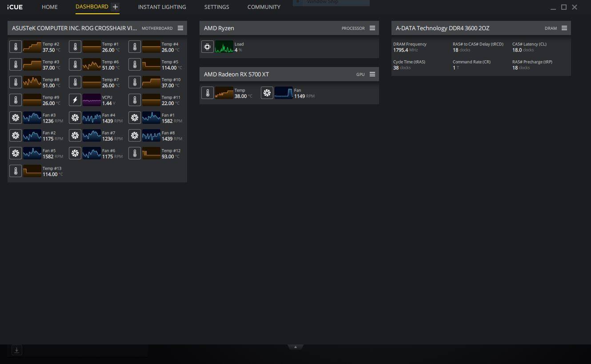591x364 pixels.
Task: Click the Radeon Fan 1149 RPM reading
Action: tap(304, 96)
